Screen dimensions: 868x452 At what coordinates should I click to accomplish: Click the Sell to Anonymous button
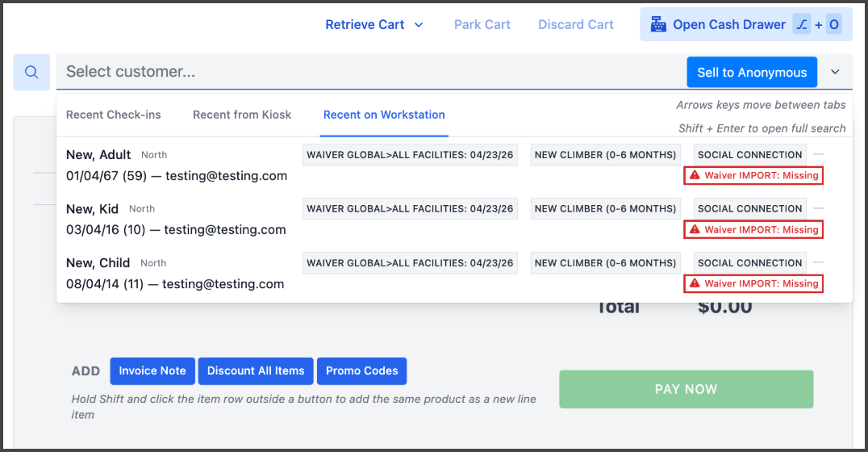(x=751, y=72)
